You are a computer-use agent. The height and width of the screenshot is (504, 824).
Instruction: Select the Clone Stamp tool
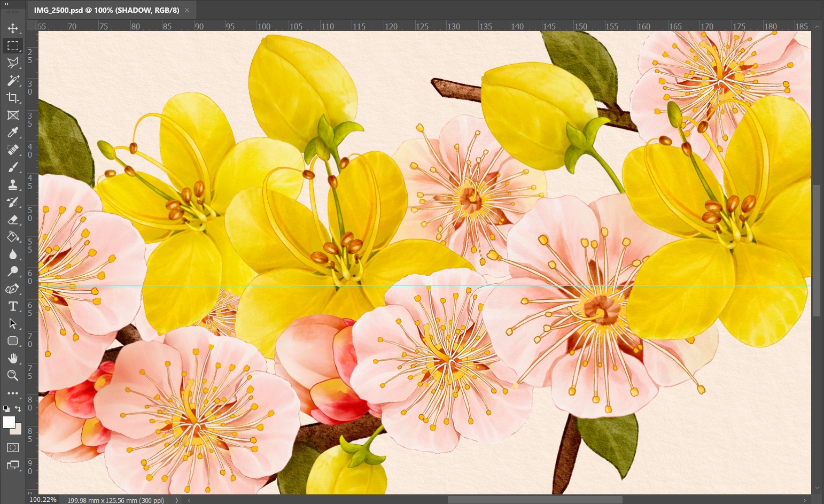(13, 185)
